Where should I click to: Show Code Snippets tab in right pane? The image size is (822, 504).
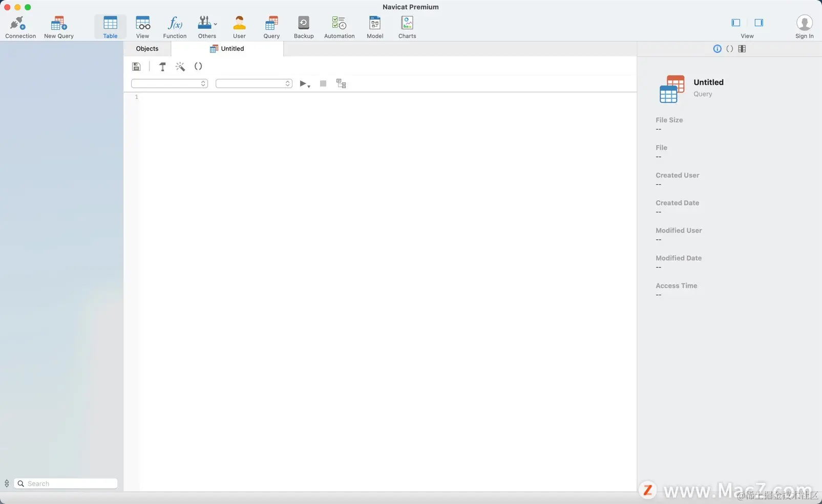(x=730, y=49)
